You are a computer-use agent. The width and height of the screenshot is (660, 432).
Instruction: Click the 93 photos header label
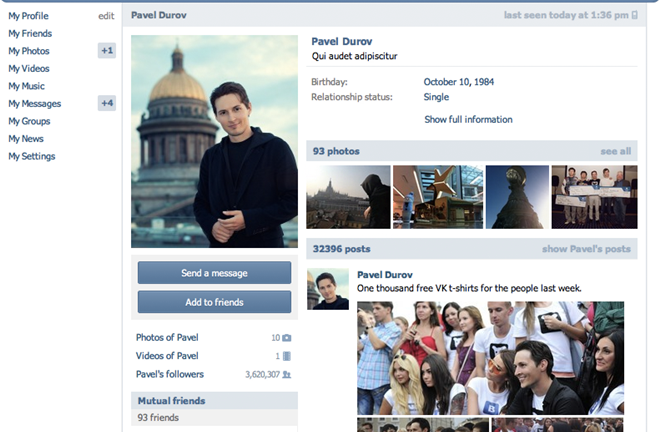click(336, 151)
